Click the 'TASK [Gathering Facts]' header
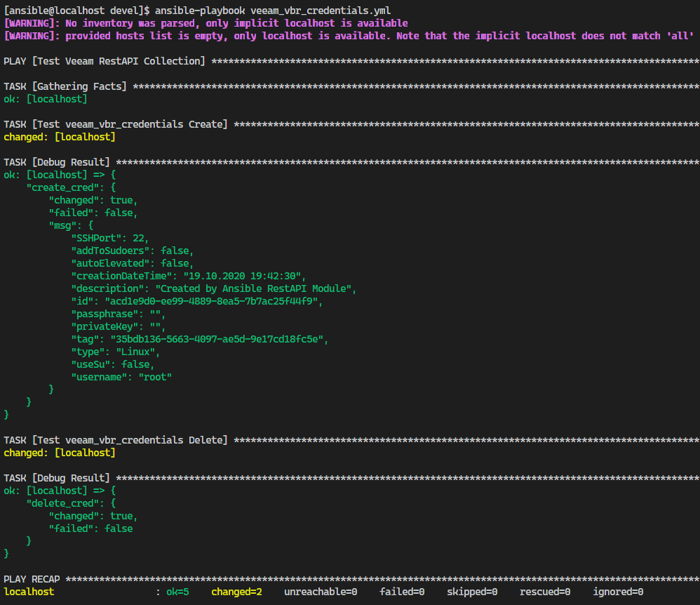The height and width of the screenshot is (605, 700). 65,86
